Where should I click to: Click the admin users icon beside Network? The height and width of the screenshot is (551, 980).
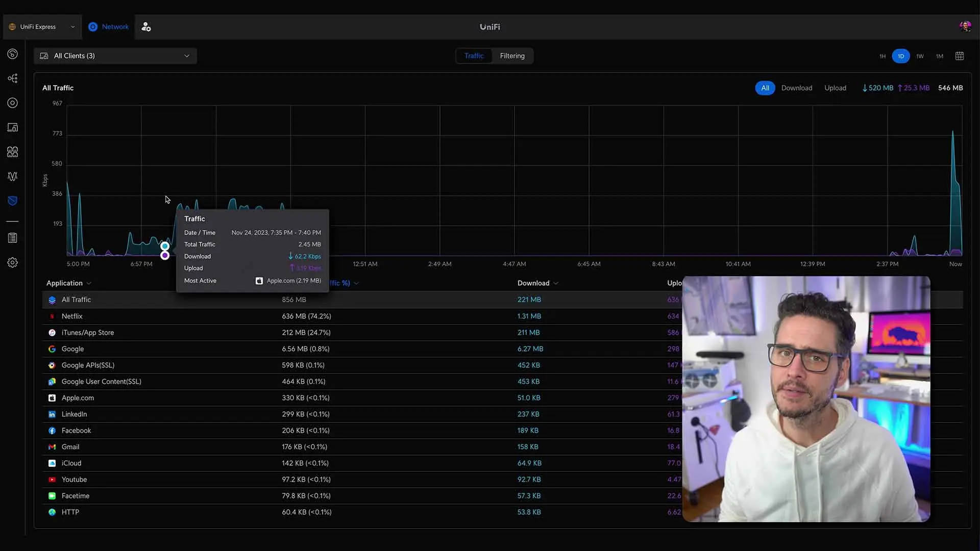pyautogui.click(x=146, y=27)
